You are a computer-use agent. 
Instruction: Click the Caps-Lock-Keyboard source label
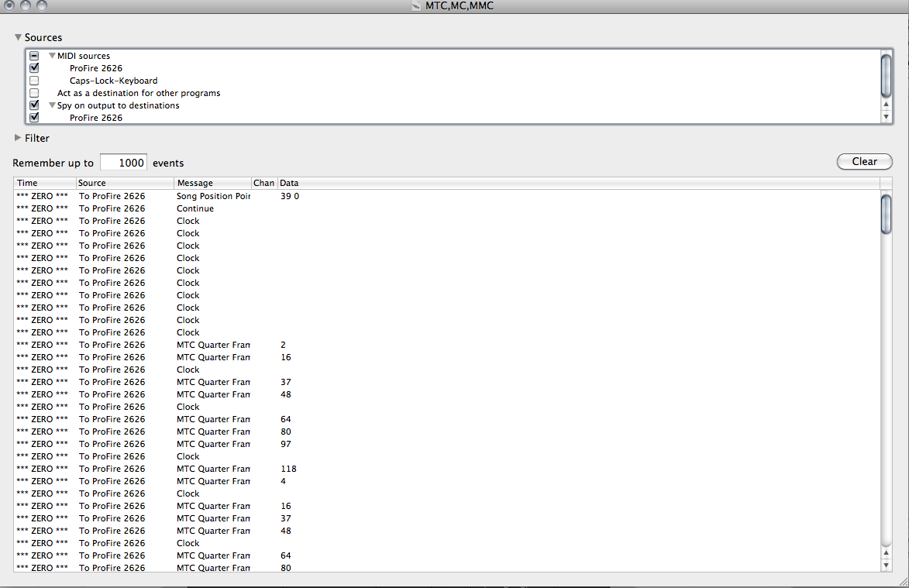pyautogui.click(x=114, y=81)
